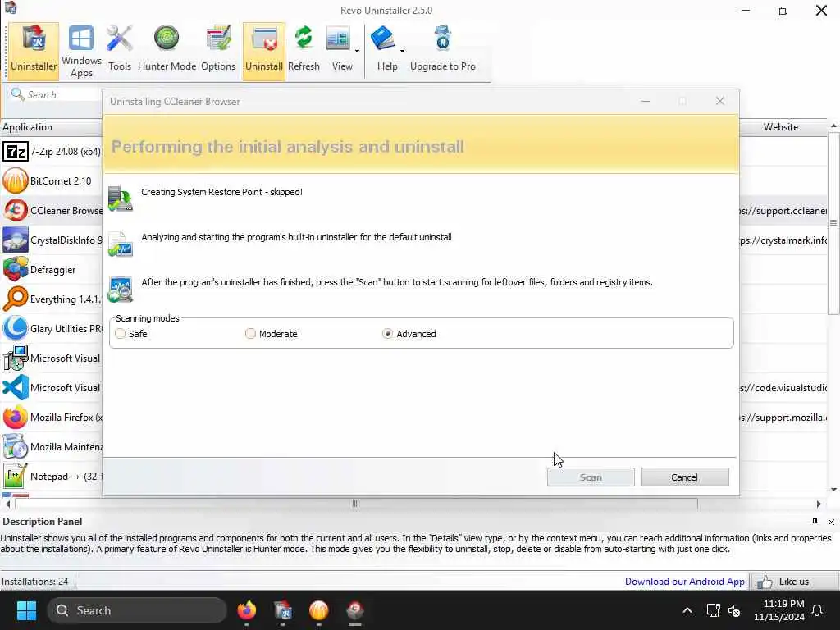Select the Visual Studio Code list entry
The image size is (840, 630).
52,388
